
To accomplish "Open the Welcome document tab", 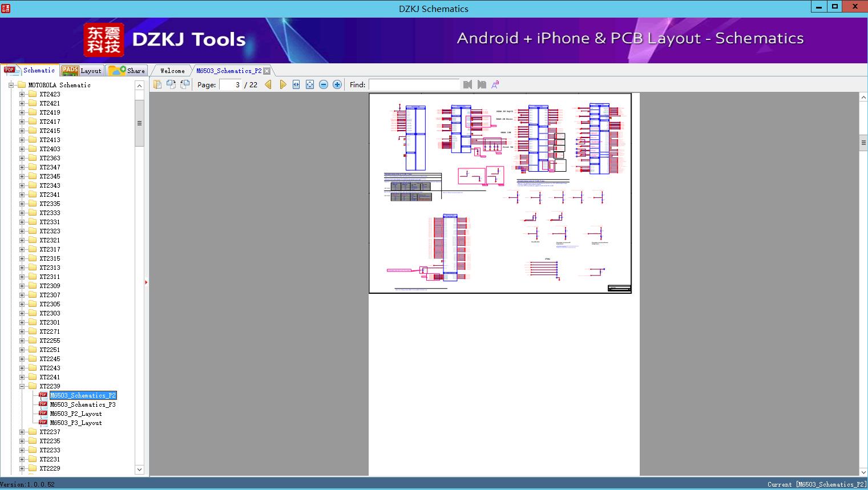I will (x=172, y=71).
